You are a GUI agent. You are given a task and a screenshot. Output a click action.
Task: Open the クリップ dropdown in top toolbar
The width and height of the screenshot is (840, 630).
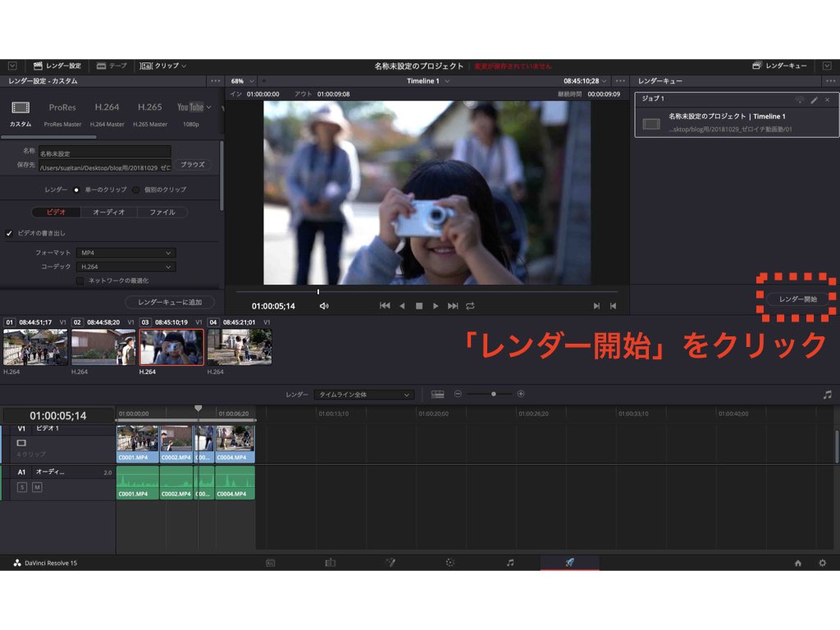pyautogui.click(x=163, y=66)
